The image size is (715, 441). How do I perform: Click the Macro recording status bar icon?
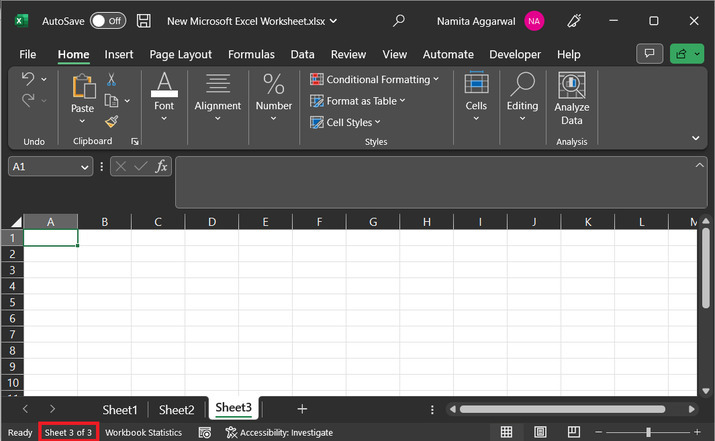tap(205, 432)
